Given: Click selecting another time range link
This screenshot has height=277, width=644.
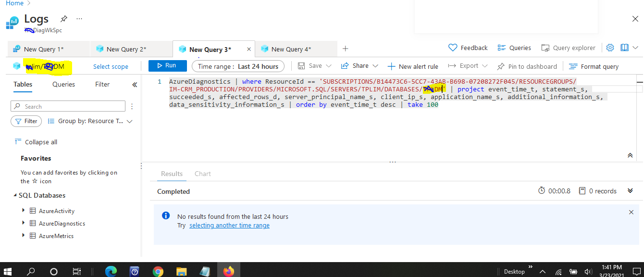Looking at the screenshot, I should (x=229, y=225).
